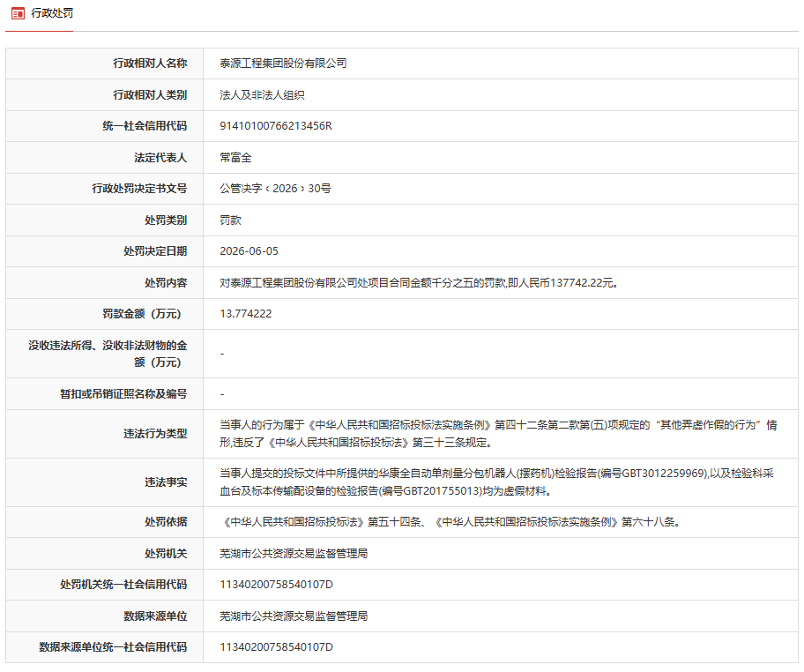
Task: Click the red 行政处罚 section icon
Action: coord(18,13)
